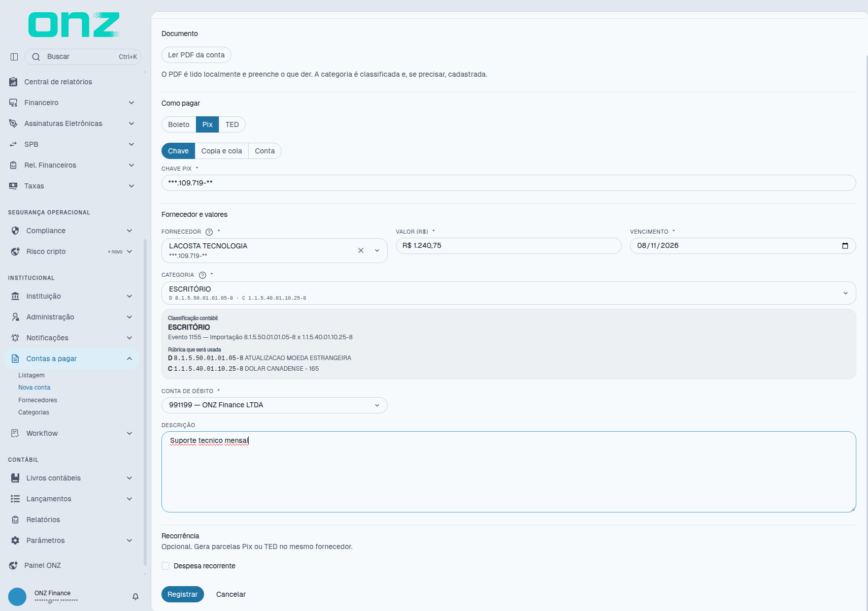Click the SPB transfer arrows icon
The width and height of the screenshot is (868, 611).
click(x=13, y=144)
